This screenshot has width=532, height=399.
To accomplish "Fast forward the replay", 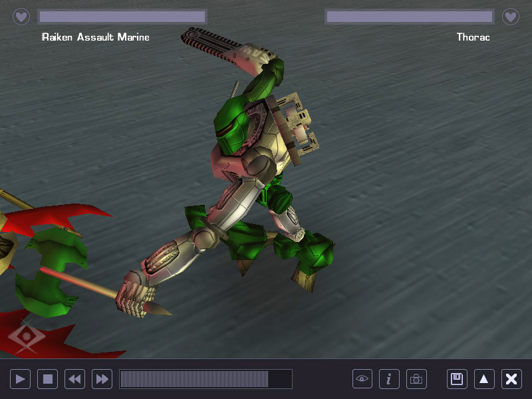I will (x=102, y=378).
